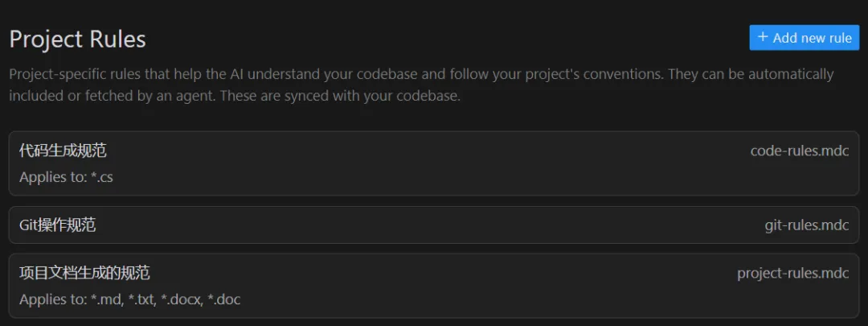868x326 pixels.
Task: Click the 'Applies to: *.cs' text
Action: pos(66,177)
